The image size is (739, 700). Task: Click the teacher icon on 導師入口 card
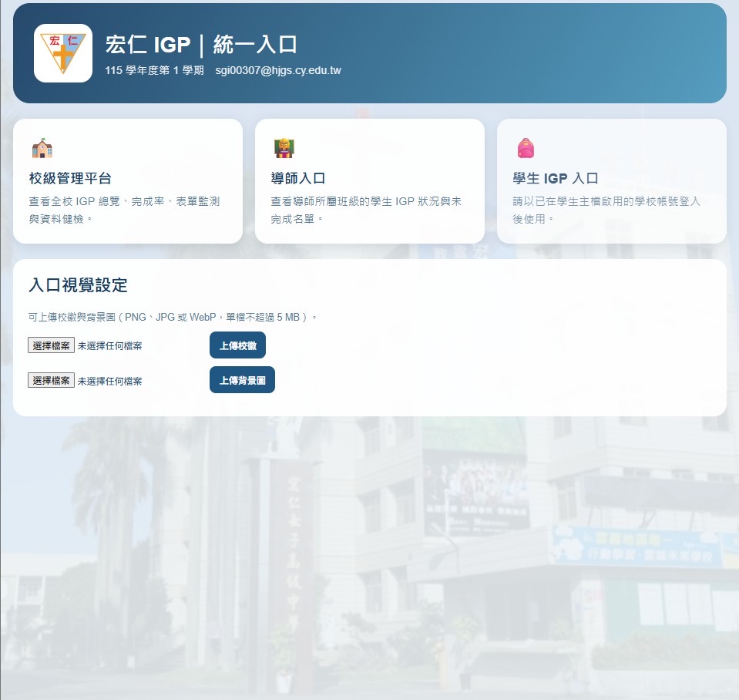click(284, 148)
